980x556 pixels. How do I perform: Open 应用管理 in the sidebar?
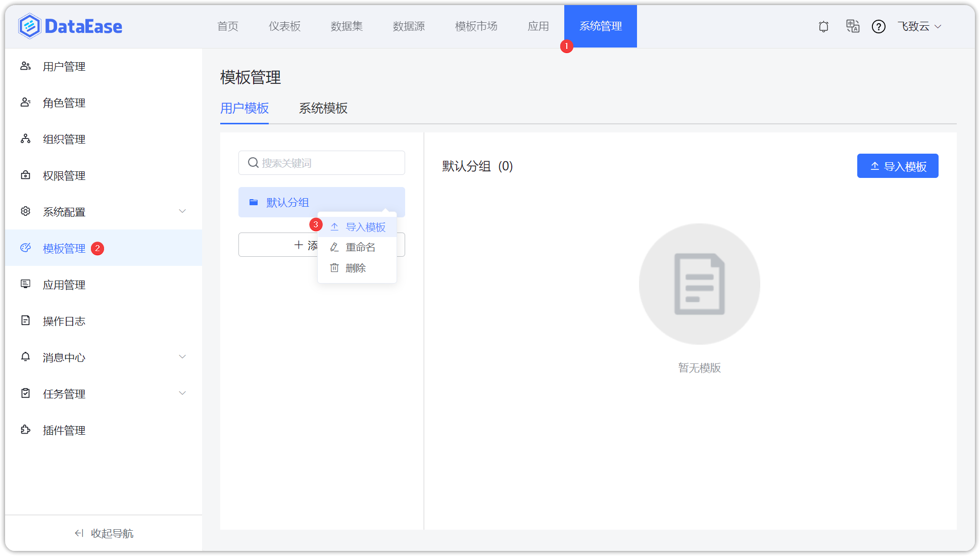click(104, 285)
